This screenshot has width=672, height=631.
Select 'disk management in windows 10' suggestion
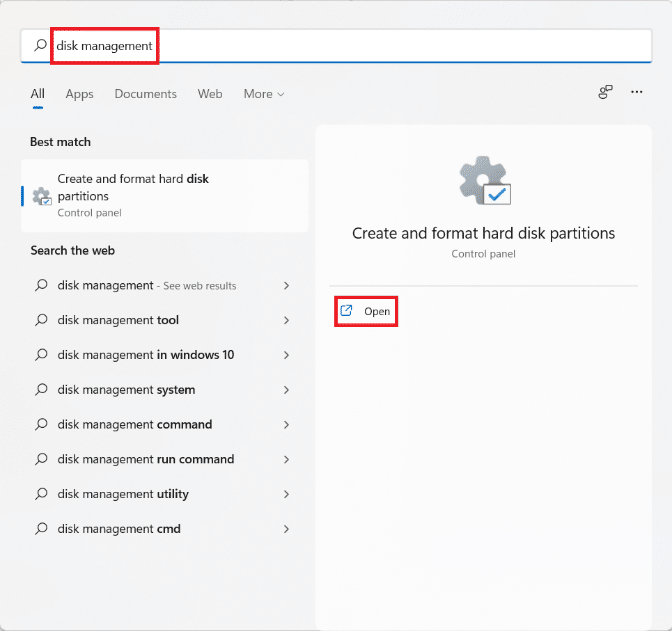pos(146,355)
